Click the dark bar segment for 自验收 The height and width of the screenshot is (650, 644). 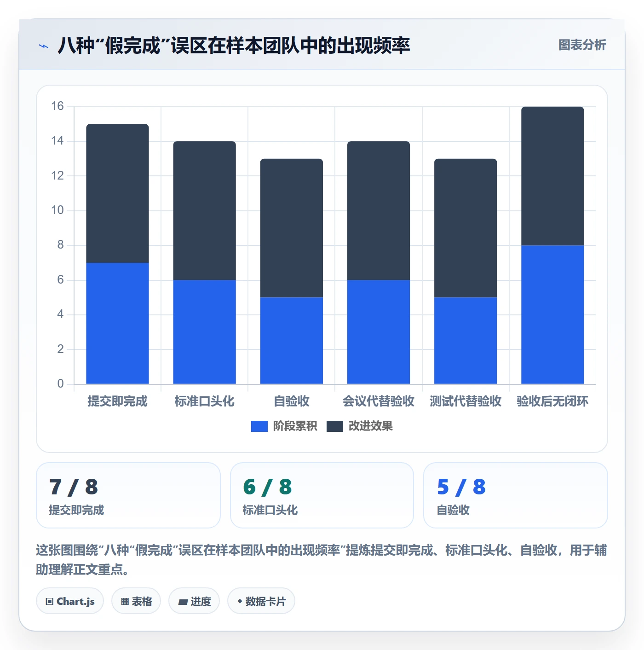tap(292, 228)
